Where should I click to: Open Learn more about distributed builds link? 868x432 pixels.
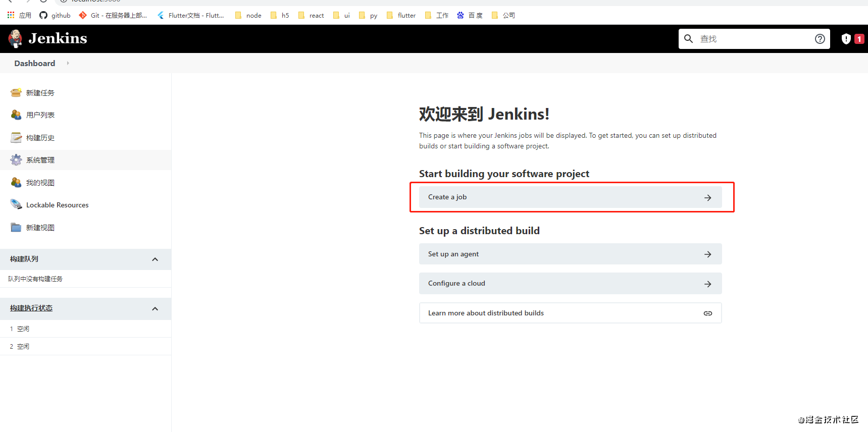coord(570,313)
